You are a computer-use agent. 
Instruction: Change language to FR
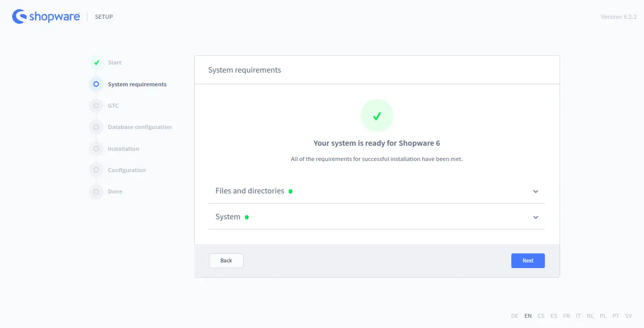pos(567,316)
